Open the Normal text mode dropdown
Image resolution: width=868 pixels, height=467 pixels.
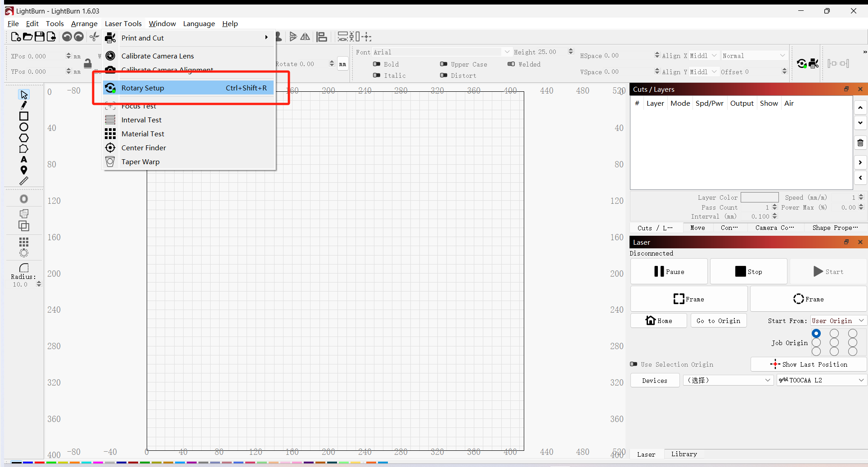click(754, 55)
